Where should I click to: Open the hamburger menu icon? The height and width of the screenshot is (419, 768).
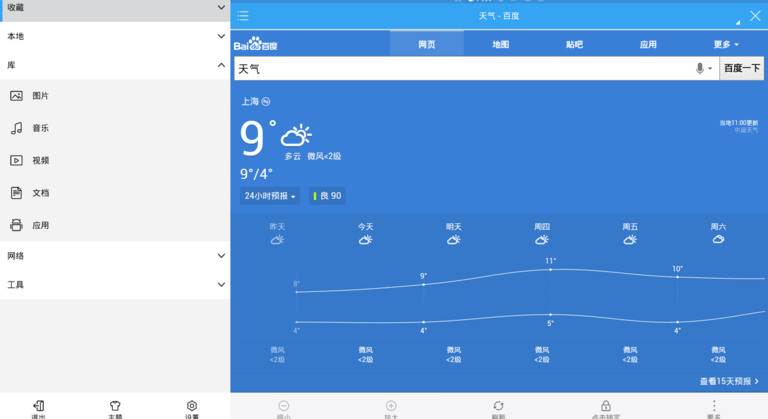pyautogui.click(x=243, y=16)
